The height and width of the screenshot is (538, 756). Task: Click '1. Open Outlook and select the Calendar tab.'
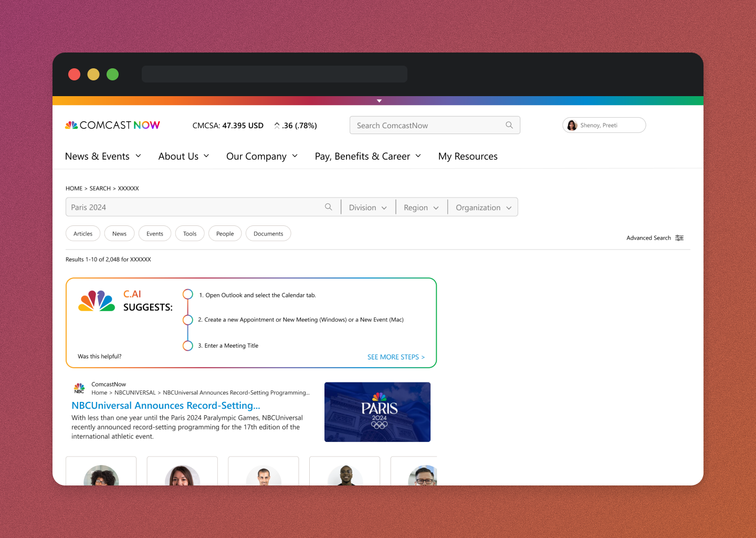257,295
